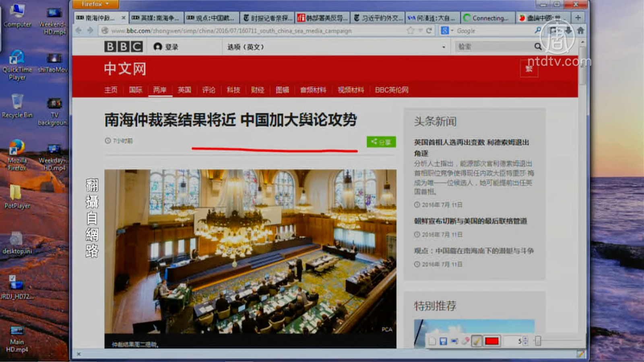
Task: Expand the 选项（英文）dropdown
Action: 444,47
